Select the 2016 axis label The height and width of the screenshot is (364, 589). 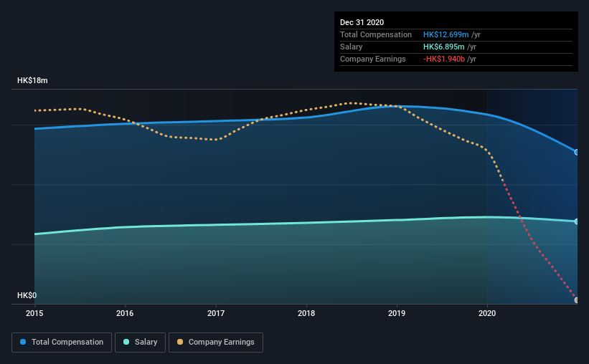[125, 313]
